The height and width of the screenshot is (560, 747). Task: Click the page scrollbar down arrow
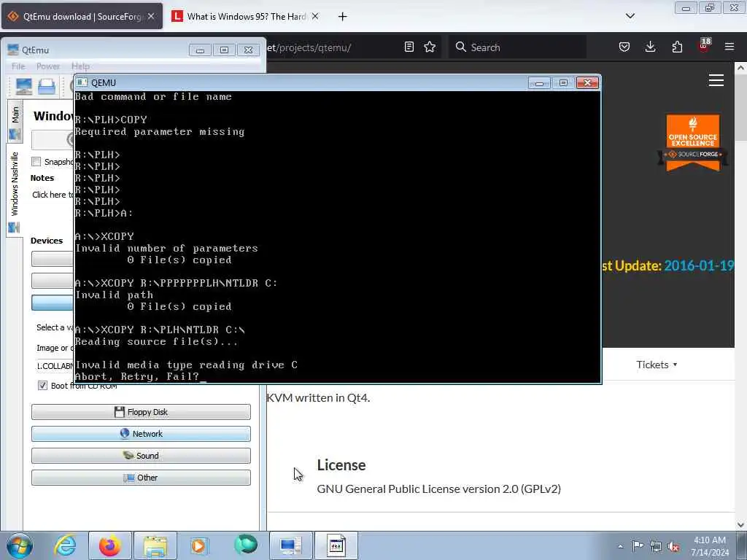pos(740,525)
